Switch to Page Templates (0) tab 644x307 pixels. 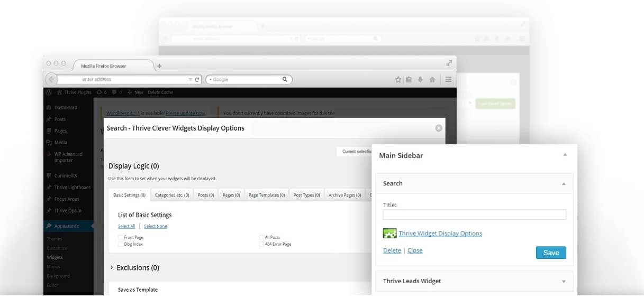(x=267, y=195)
